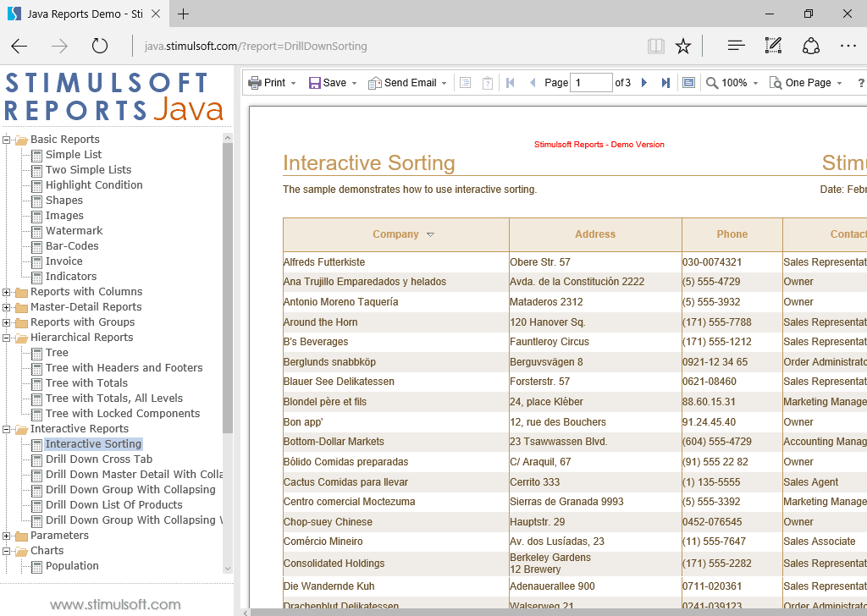Open the Save dropdown arrow
The height and width of the screenshot is (616, 867).
354,84
